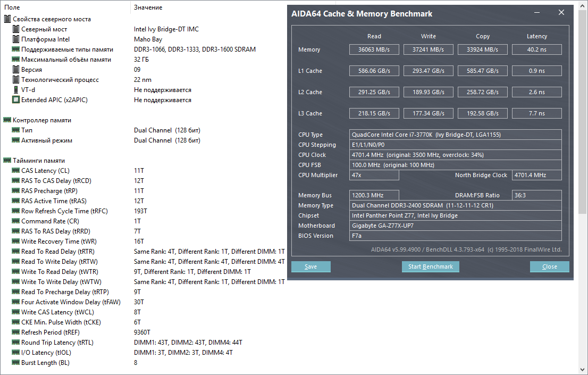The height and width of the screenshot is (375, 588).
Task: Click the icon beside RAS Active Time (tRAS)
Action: point(16,201)
